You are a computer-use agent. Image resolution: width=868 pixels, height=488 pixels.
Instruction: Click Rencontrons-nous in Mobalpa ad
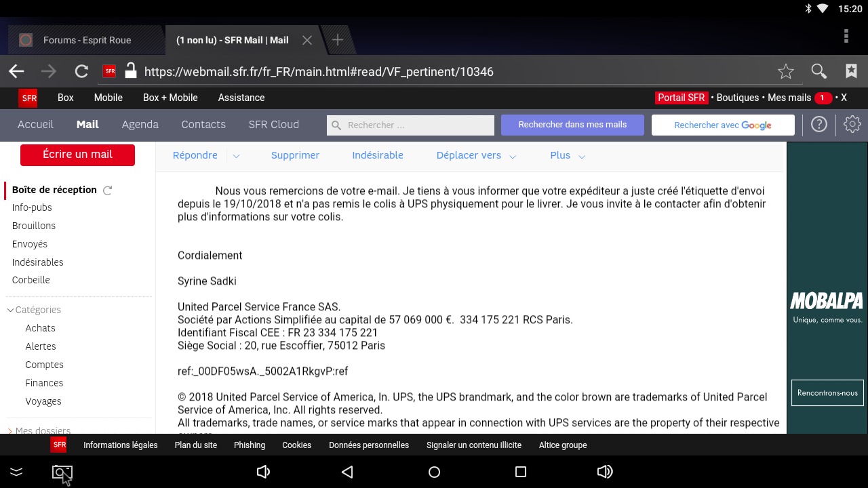tap(827, 393)
